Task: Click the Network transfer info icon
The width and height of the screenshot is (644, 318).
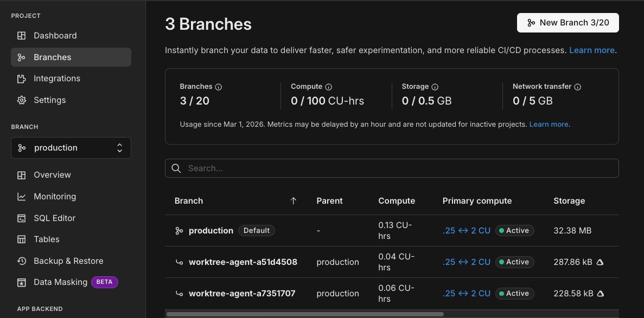Action: pyautogui.click(x=578, y=87)
